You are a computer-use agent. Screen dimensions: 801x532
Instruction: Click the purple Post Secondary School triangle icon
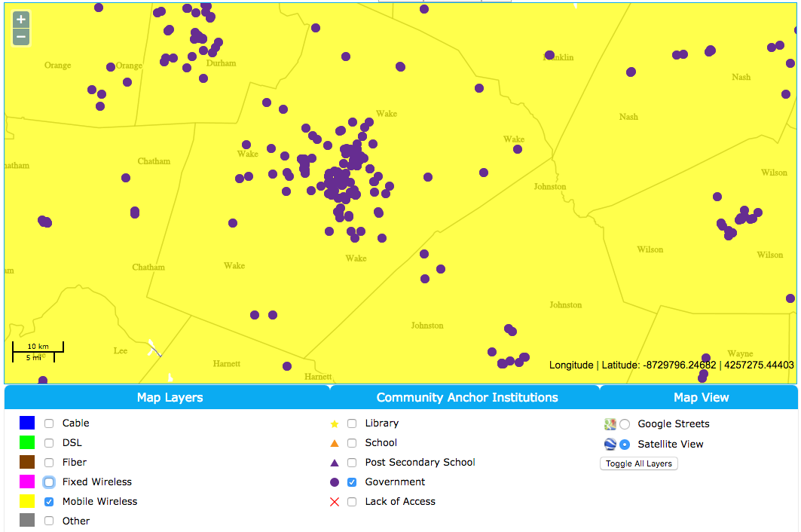(x=335, y=463)
